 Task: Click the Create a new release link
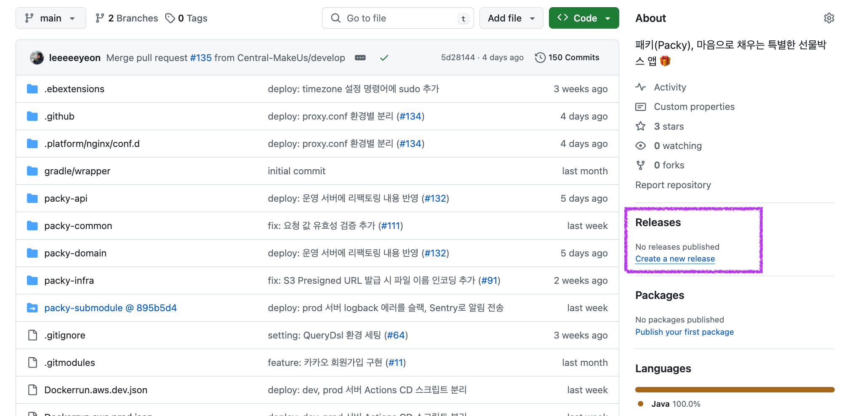pyautogui.click(x=675, y=259)
